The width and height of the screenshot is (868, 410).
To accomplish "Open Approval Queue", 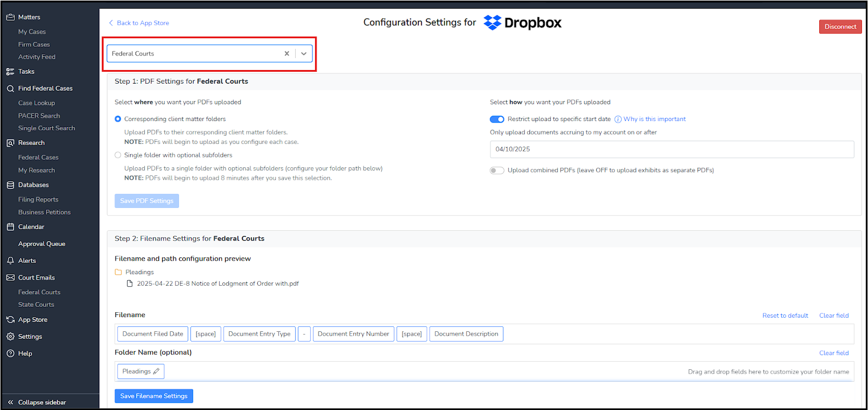I will pos(42,244).
